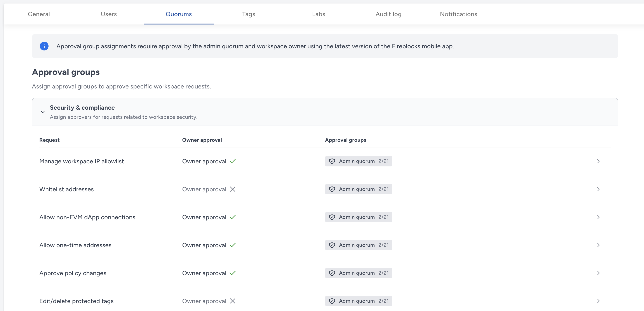Screen dimensions: 644x311
Task: Click Admin quorum badge for non-EVM dApp connections
Action: coord(359,217)
